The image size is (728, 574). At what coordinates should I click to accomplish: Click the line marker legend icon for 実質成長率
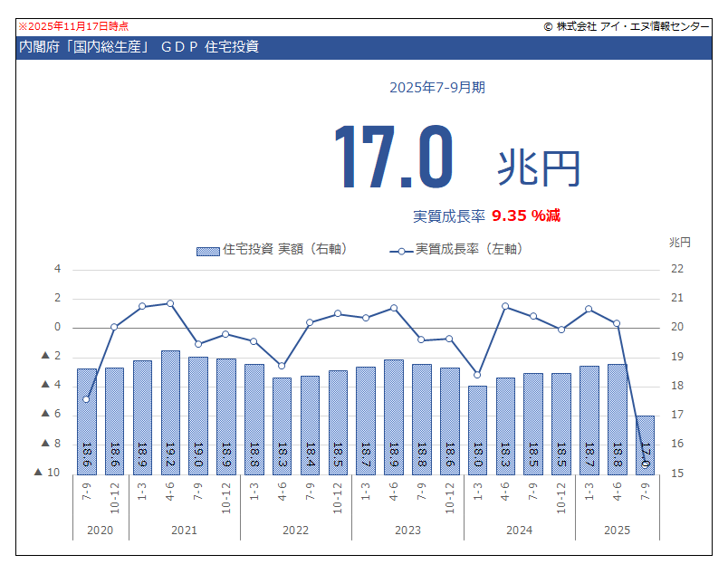(400, 250)
